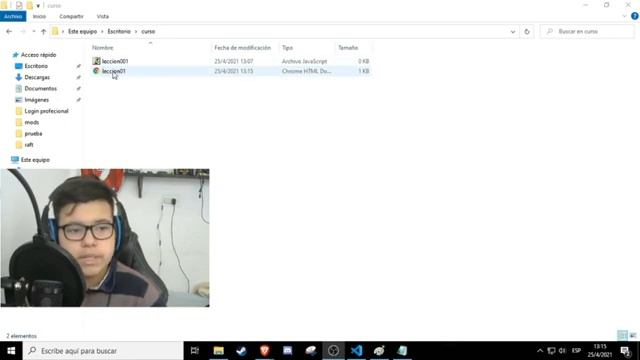
Task: Click the Buscar en curso search field
Action: [x=587, y=31]
